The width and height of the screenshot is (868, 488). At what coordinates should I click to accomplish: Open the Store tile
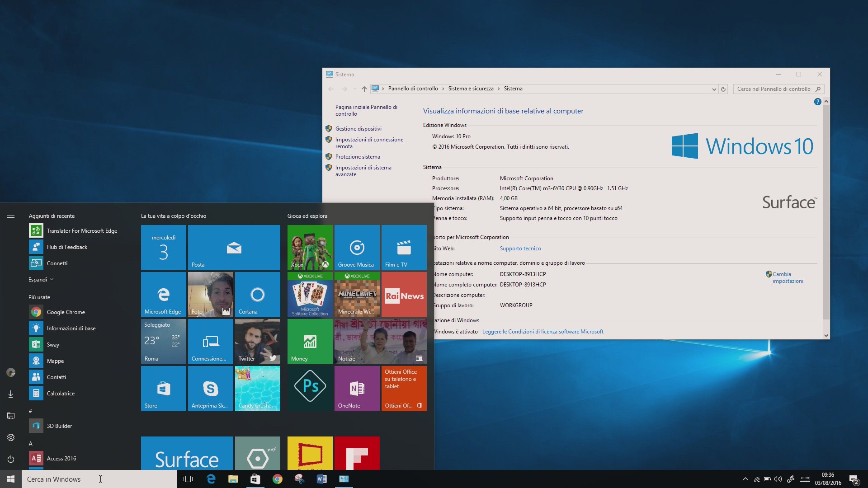click(163, 388)
